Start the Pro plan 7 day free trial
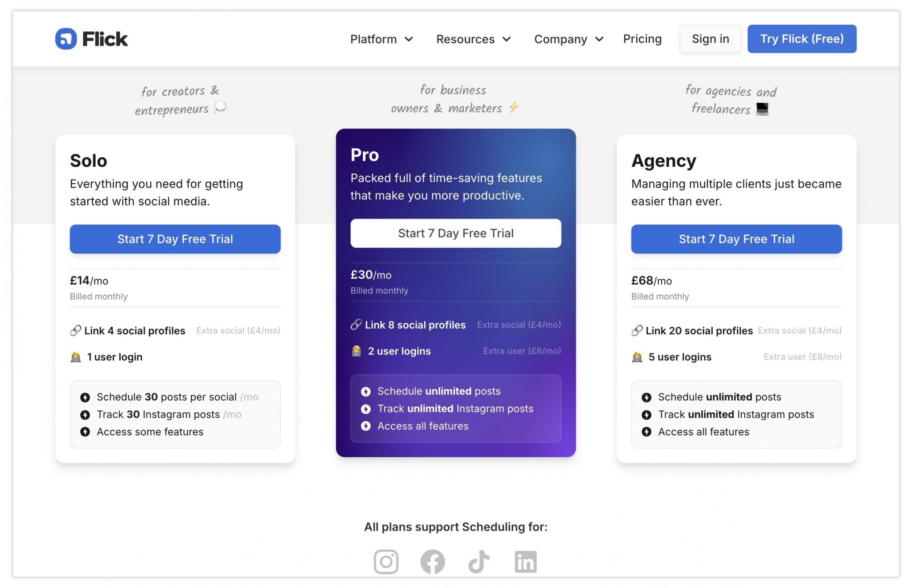This screenshot has width=912, height=588. 456,233
